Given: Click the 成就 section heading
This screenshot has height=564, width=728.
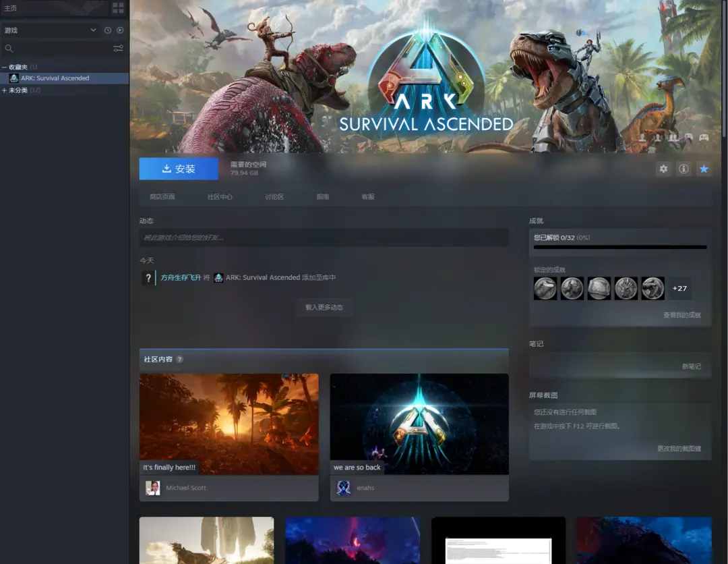Looking at the screenshot, I should (537, 221).
